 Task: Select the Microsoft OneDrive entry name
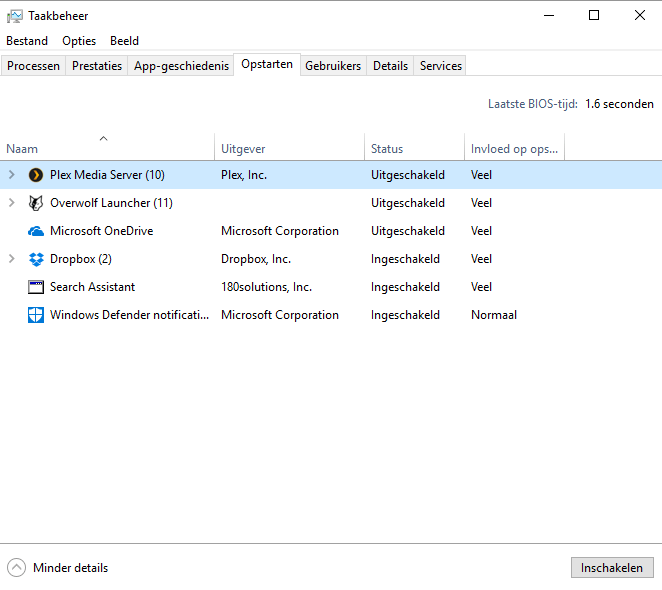101,231
